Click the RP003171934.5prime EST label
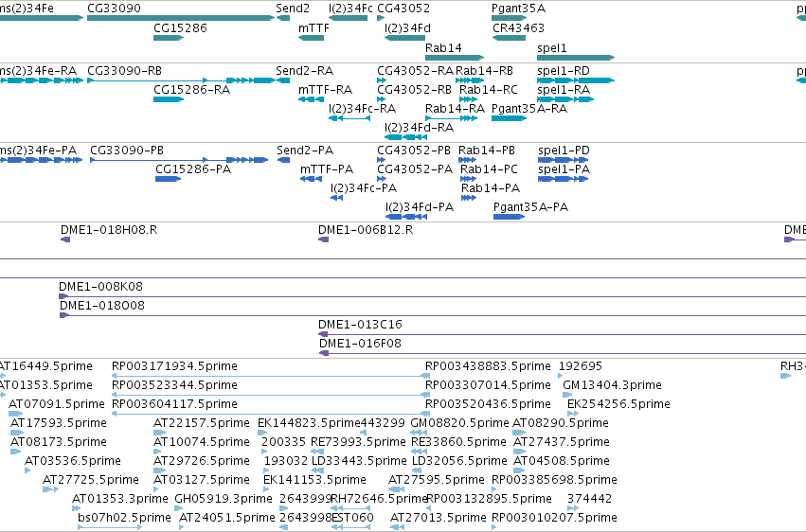The height and width of the screenshot is (532, 806). pyautogui.click(x=175, y=365)
